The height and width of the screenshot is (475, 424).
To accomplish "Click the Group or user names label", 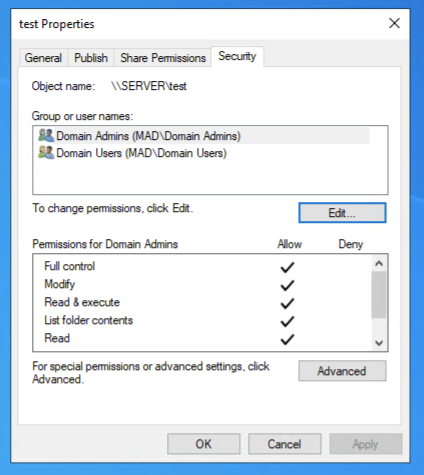I will click(x=82, y=116).
